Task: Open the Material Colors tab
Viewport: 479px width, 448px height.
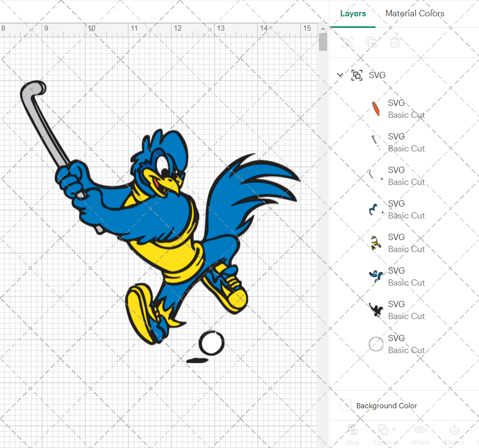Action: (414, 13)
